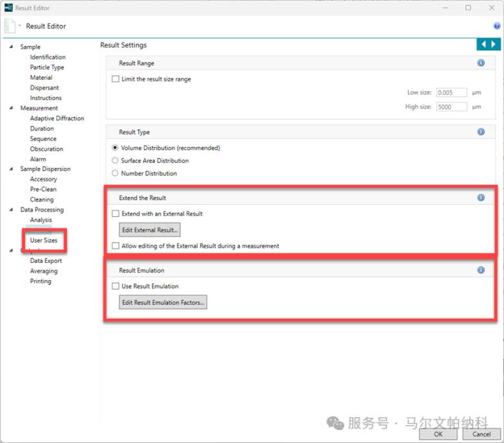Click the blue help question mark icon
Screen dimensions: 504x443
tap(497, 26)
